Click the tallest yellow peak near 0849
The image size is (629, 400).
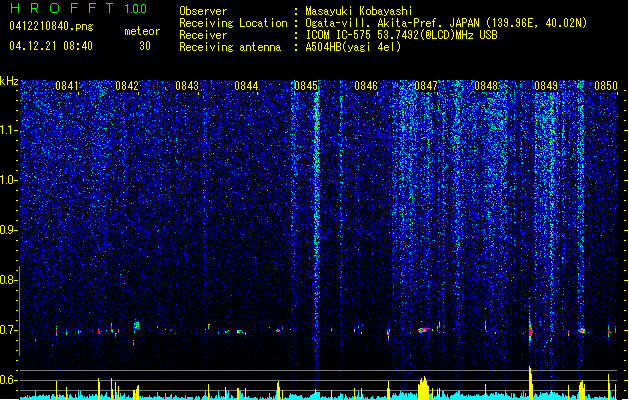tap(530, 382)
